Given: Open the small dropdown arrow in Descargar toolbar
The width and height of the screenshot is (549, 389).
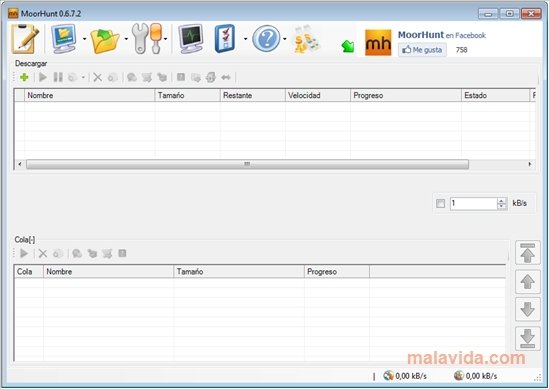Looking at the screenshot, I should pos(83,77).
